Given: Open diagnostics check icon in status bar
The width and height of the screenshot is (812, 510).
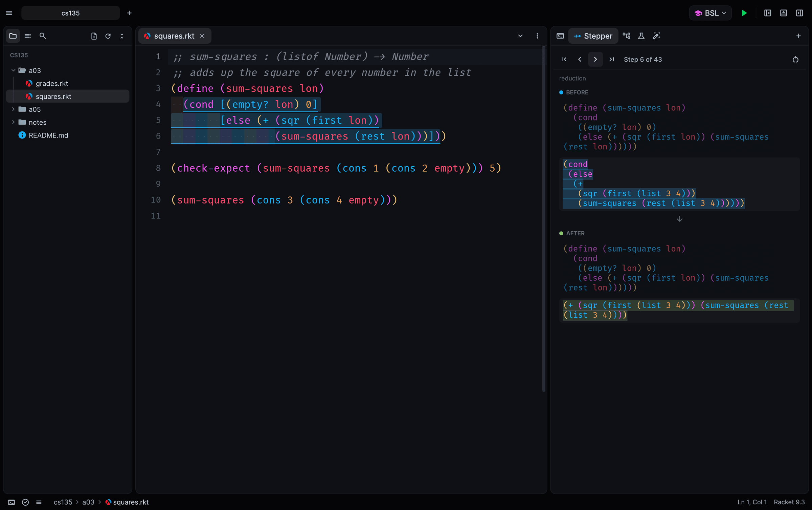Looking at the screenshot, I should (x=25, y=502).
